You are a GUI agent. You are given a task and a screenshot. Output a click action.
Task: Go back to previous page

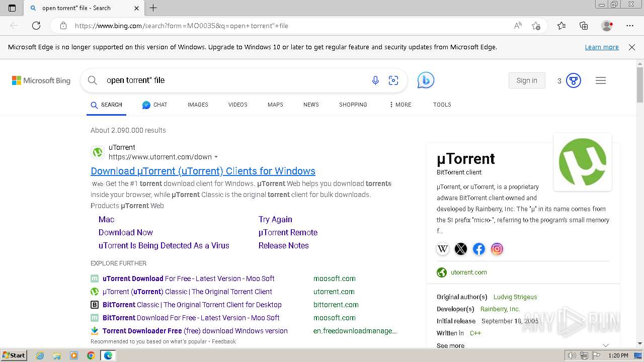tap(14, 26)
